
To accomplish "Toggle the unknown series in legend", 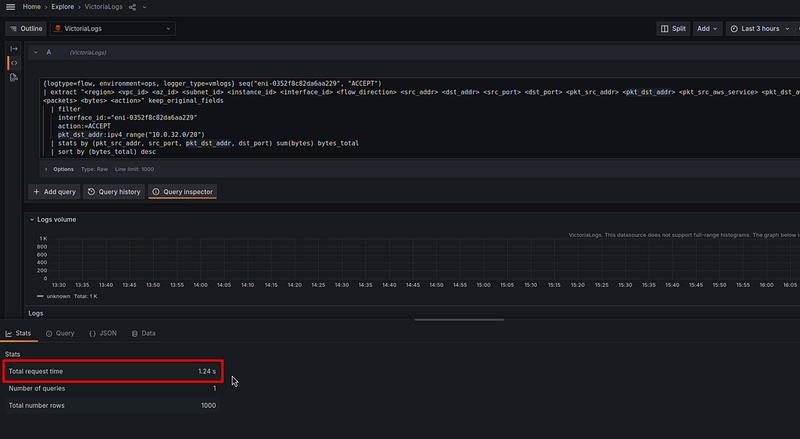I will click(58, 296).
